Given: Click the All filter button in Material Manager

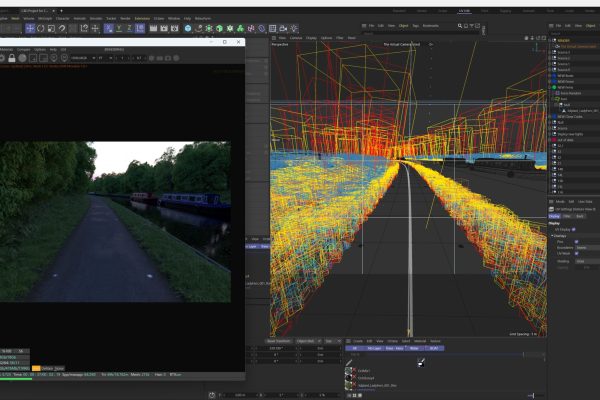Looking at the screenshot, I should pos(352,347).
